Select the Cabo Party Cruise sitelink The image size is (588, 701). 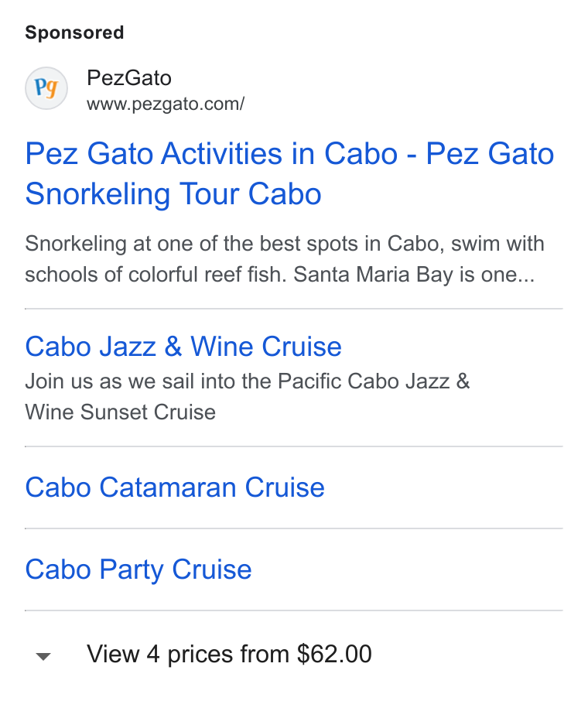coord(138,569)
